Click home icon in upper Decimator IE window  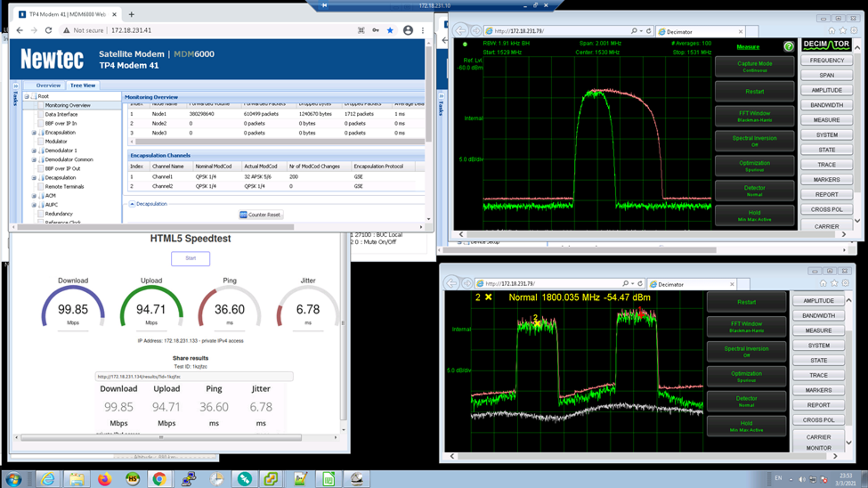coord(832,30)
